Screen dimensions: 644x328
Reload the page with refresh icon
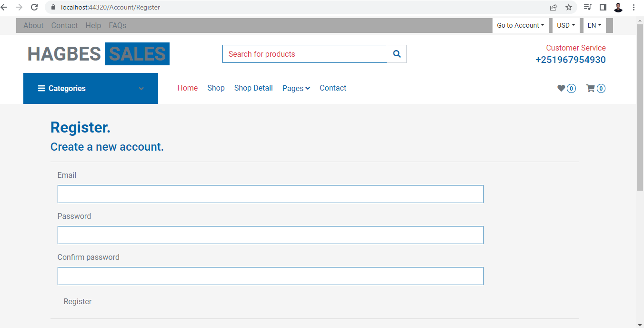(34, 7)
